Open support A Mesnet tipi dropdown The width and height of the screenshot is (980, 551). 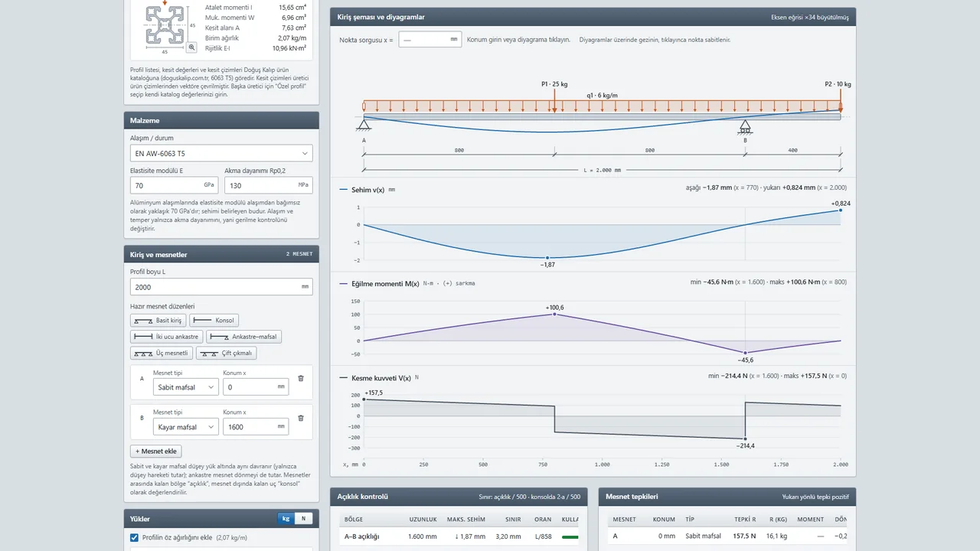(186, 387)
